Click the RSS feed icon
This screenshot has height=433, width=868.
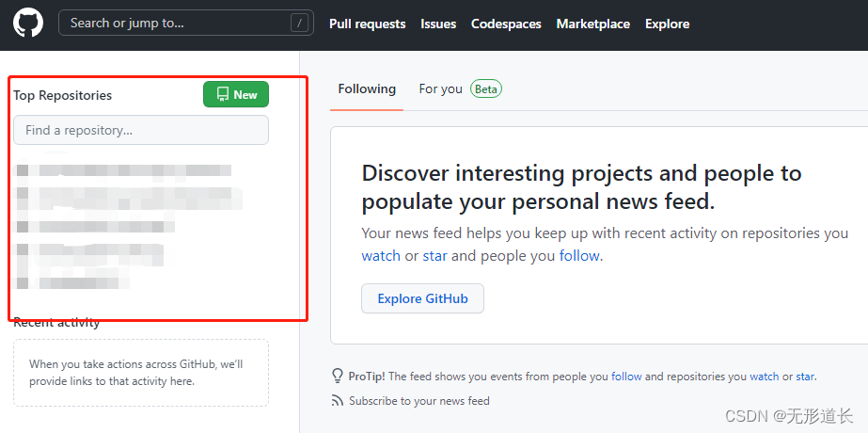click(337, 400)
